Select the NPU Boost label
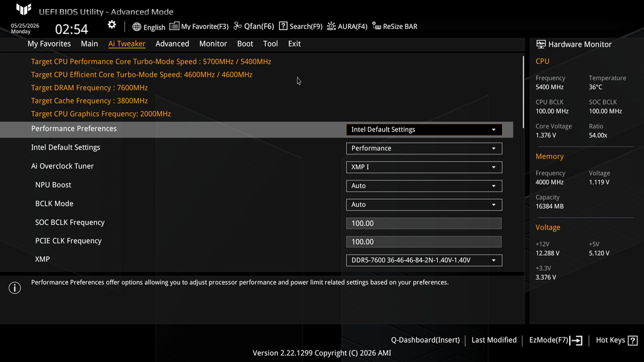Image resolution: width=644 pixels, height=362 pixels. [53, 185]
